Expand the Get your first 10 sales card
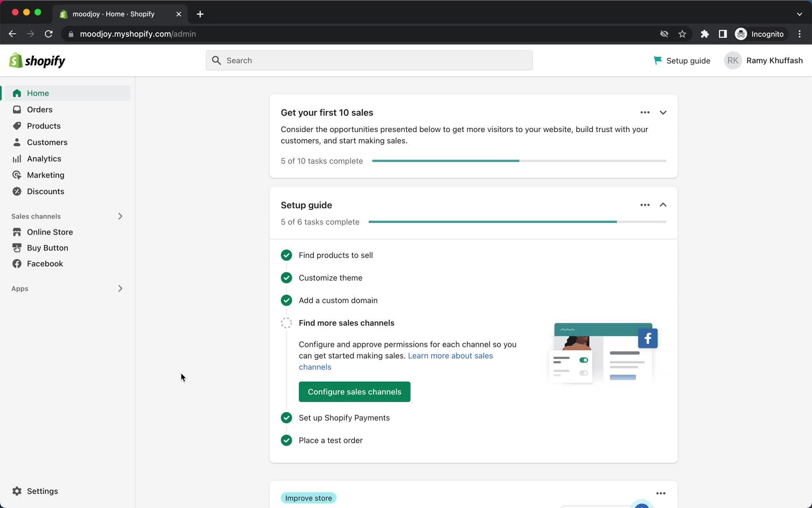Screen dimensions: 812x508 pyautogui.click(x=663, y=113)
